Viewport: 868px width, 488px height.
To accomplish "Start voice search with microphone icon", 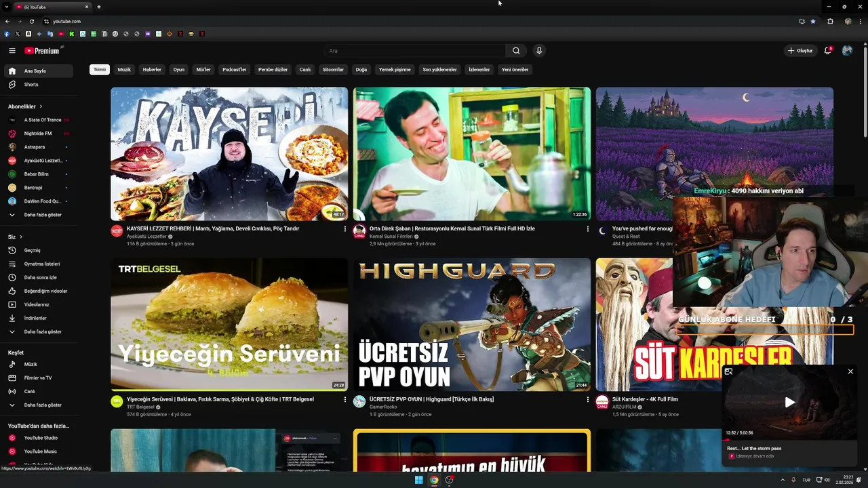I will coord(539,51).
